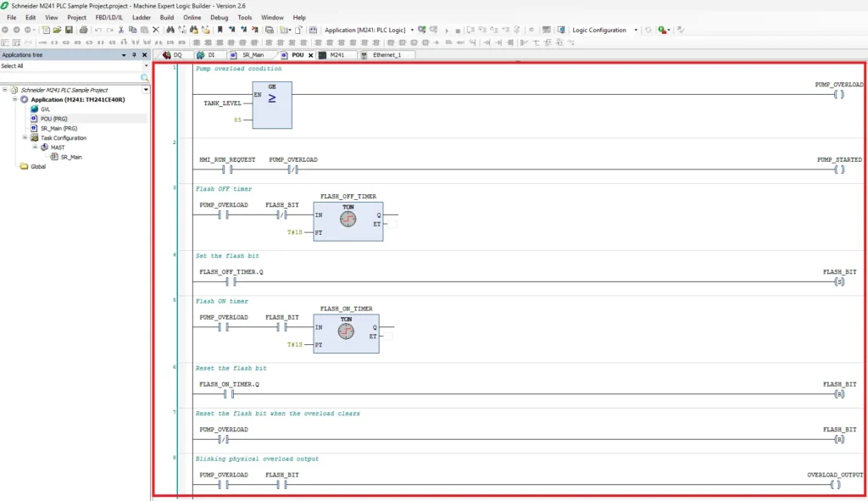This screenshot has height=501, width=868.
Task: Click the TANK_LEVEL input of GE block
Action: (222, 103)
